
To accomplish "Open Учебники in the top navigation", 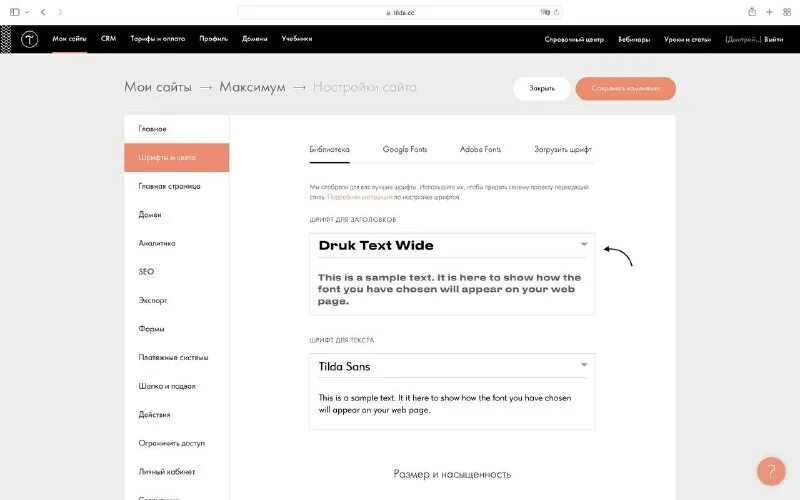I will 296,39.
